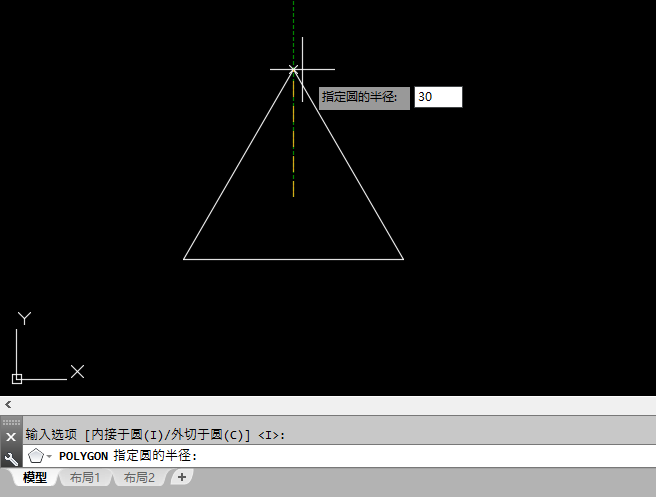Open command line customize wrench icon
This screenshot has height=497, width=656.
coord(11,459)
